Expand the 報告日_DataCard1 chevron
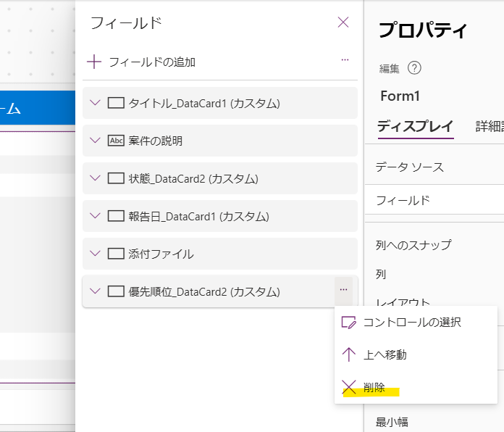 pyautogui.click(x=95, y=216)
